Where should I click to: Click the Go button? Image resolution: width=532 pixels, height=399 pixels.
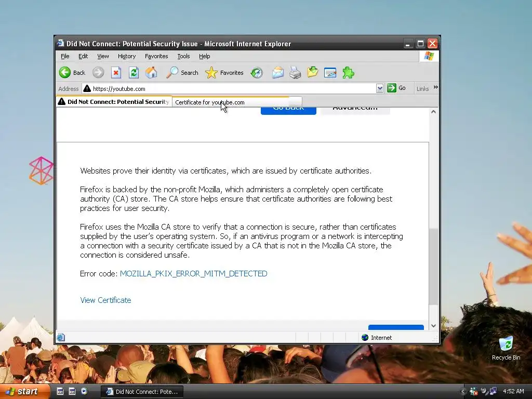point(396,88)
